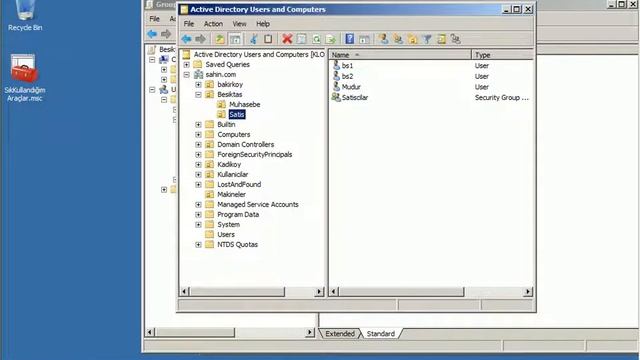Collapse the sahin.com domain node
Image resolution: width=640 pixels, height=360 pixels.
pyautogui.click(x=187, y=75)
